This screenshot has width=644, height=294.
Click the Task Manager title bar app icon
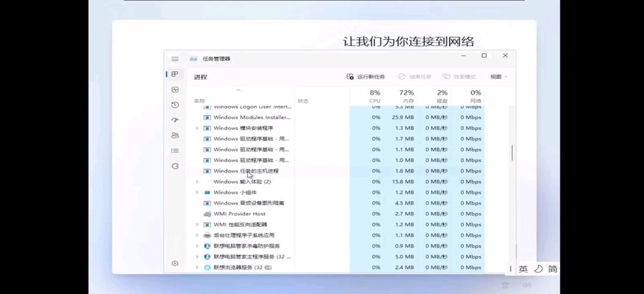tap(193, 59)
